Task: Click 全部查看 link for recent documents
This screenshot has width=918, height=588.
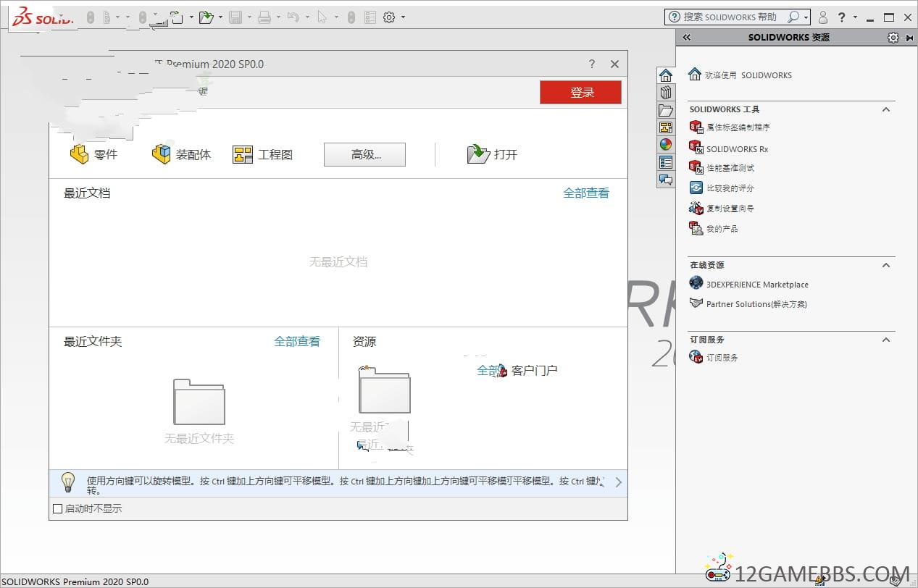Action: 586,193
